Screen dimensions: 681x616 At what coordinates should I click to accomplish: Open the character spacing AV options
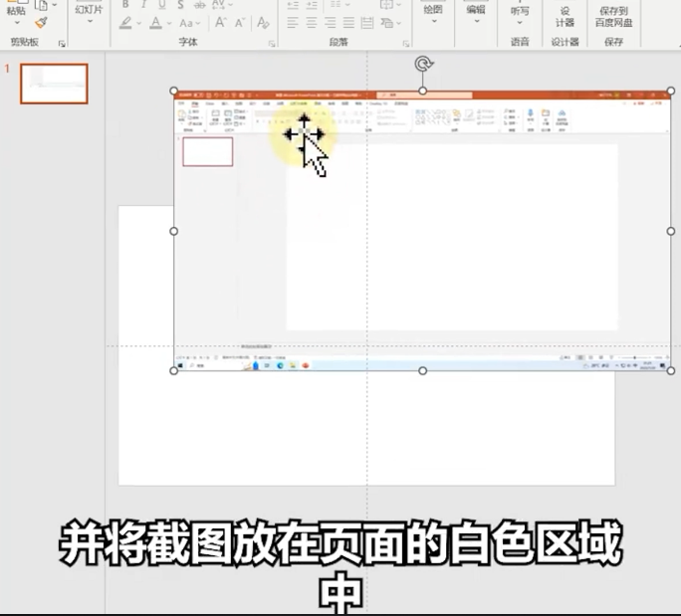point(218,4)
